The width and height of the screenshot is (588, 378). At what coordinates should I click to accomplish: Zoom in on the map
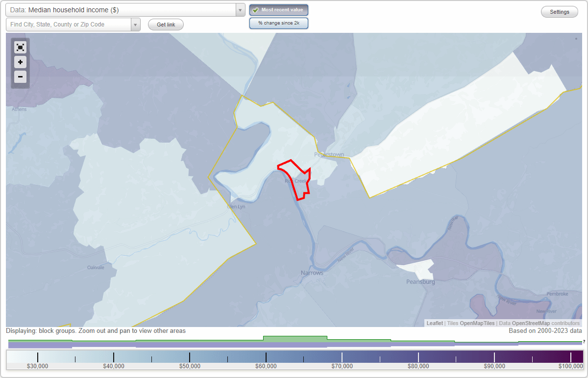20,62
